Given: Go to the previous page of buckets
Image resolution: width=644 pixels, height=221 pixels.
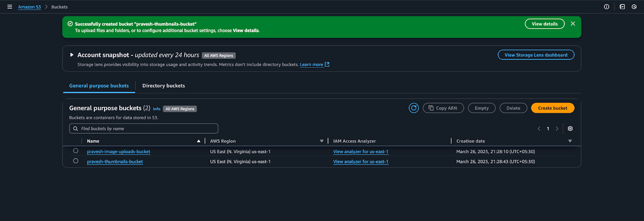Looking at the screenshot, I should pos(539,129).
